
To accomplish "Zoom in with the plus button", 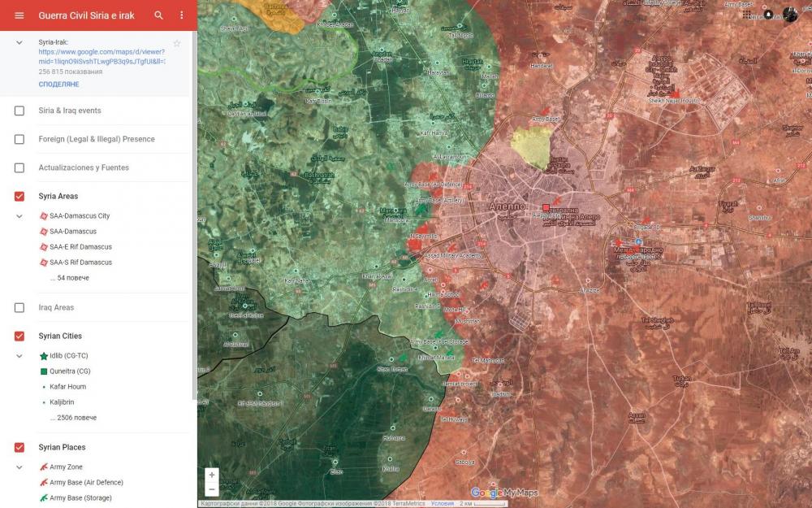I will click(x=212, y=475).
